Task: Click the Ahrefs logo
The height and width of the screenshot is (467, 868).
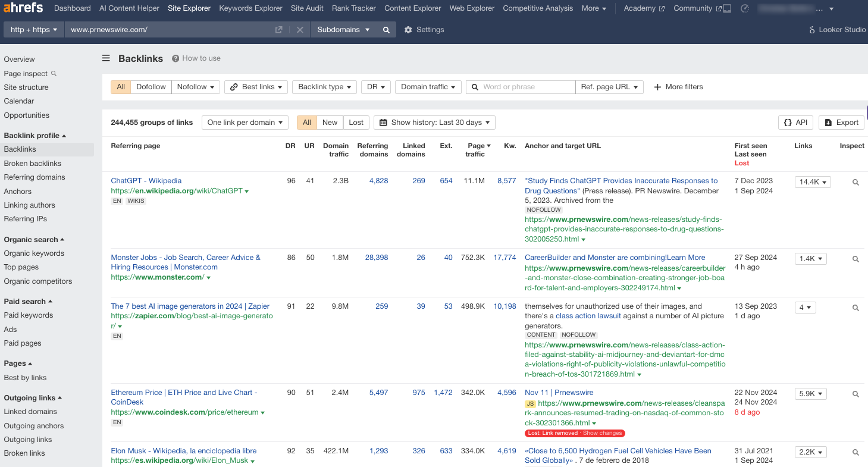Action: 23,8
